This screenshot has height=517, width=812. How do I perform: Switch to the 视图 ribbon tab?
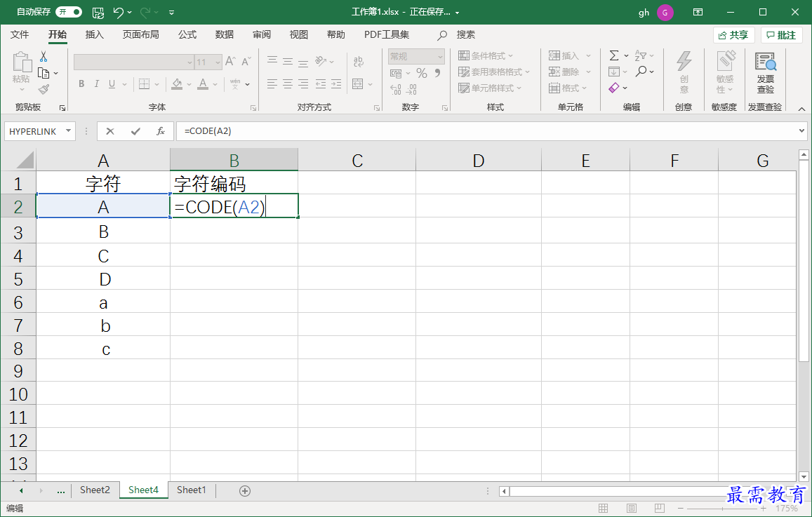299,34
